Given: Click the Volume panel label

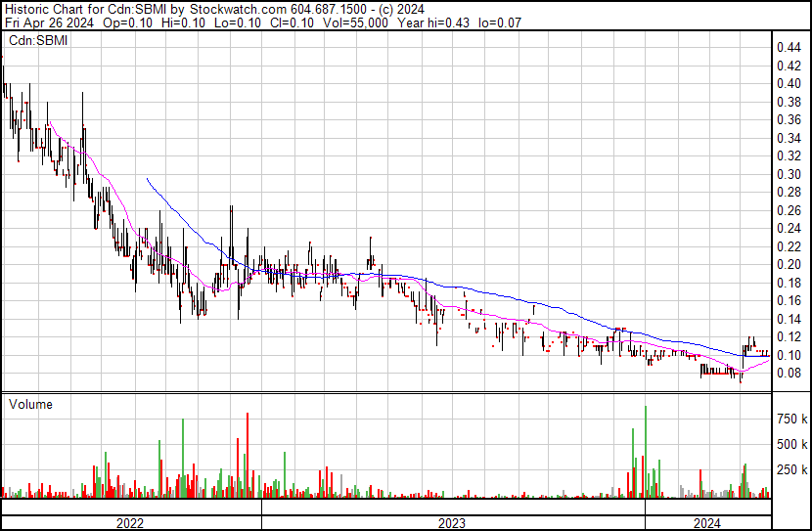Looking at the screenshot, I should pos(30,404).
